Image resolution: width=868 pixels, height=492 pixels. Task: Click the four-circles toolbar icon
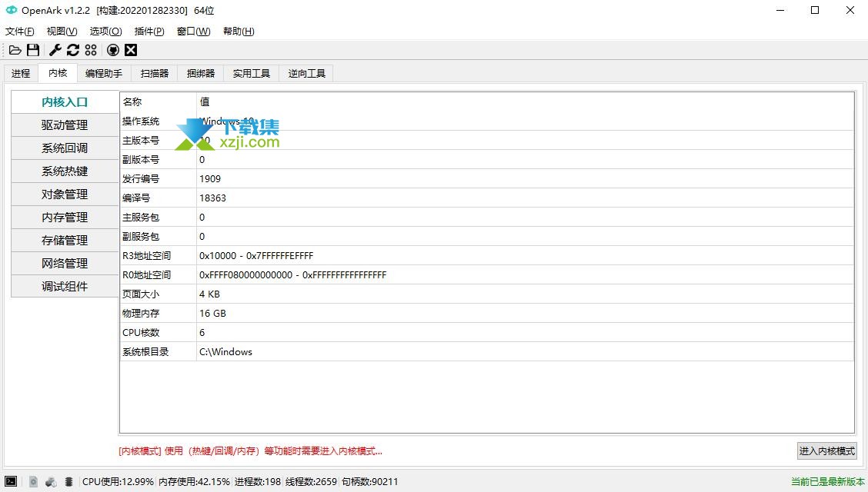pos(91,50)
